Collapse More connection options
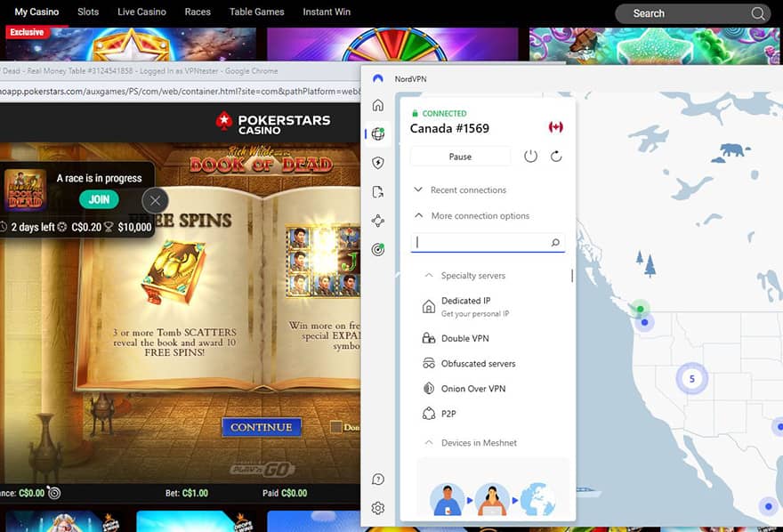This screenshot has height=532, width=783. pos(472,215)
